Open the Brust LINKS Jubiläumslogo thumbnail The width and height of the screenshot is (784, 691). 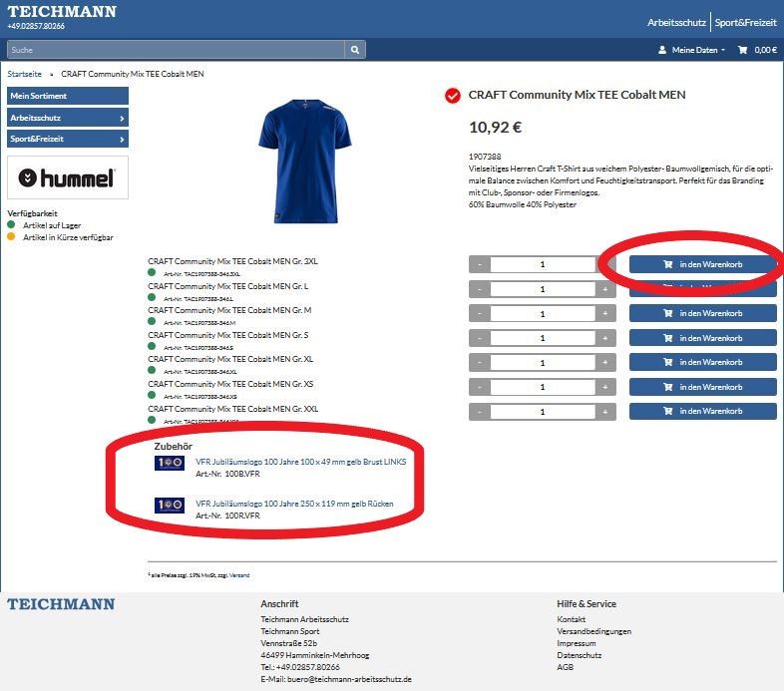(170, 463)
